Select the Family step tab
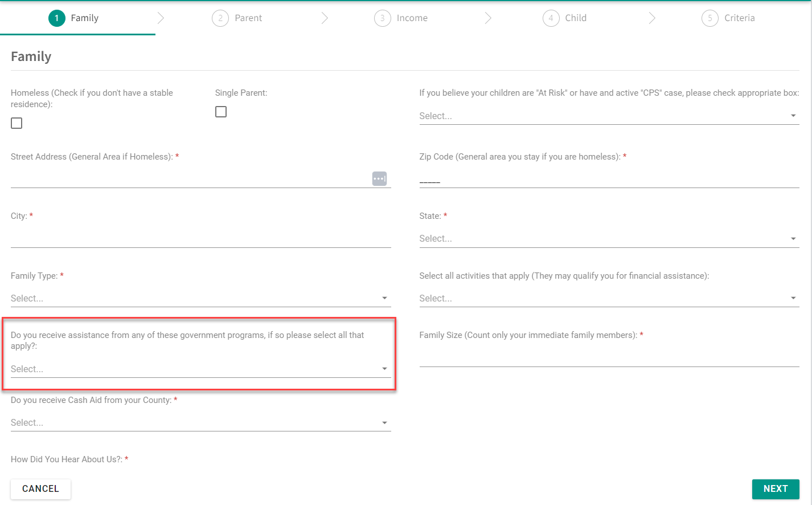 [x=73, y=18]
